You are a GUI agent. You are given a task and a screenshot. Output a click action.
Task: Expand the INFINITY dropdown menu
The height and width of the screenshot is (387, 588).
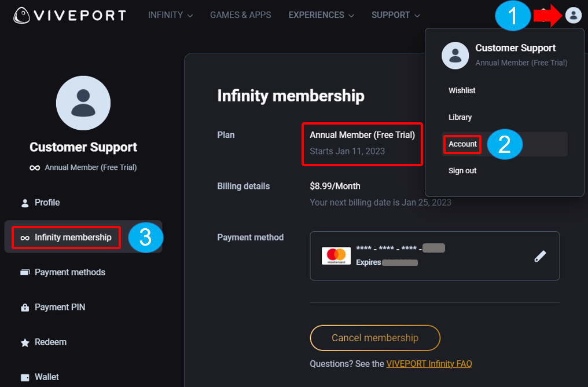pyautogui.click(x=170, y=15)
